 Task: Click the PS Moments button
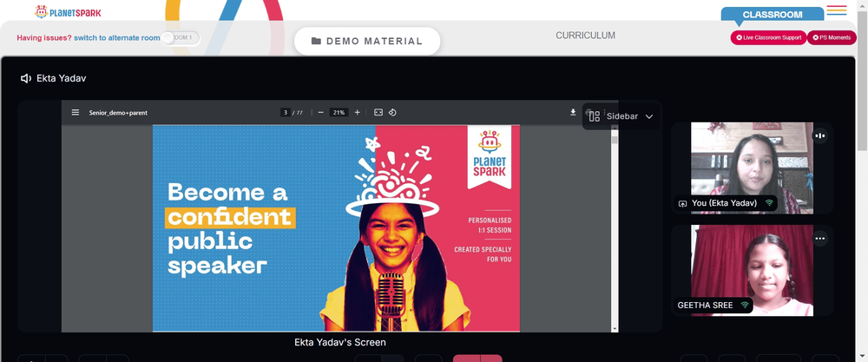[x=832, y=37]
